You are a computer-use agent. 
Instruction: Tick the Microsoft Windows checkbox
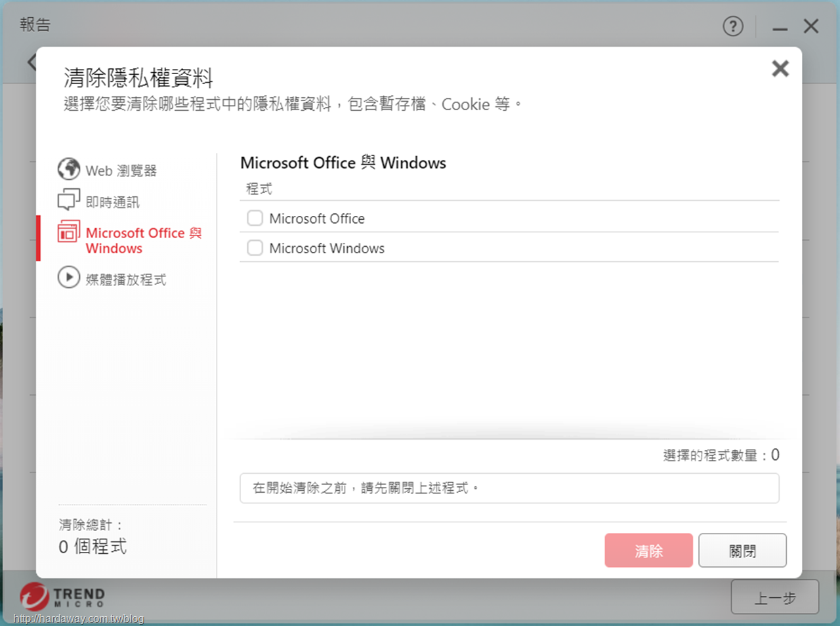point(255,247)
